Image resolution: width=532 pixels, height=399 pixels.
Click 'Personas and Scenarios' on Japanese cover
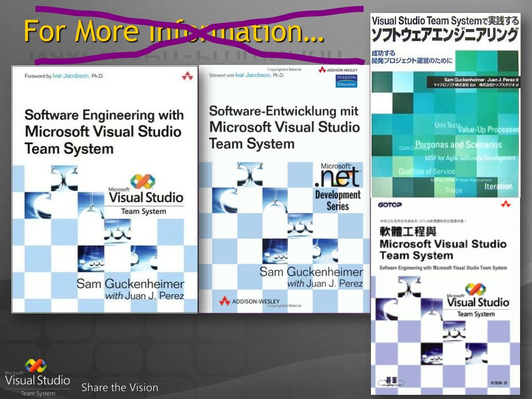click(458, 145)
